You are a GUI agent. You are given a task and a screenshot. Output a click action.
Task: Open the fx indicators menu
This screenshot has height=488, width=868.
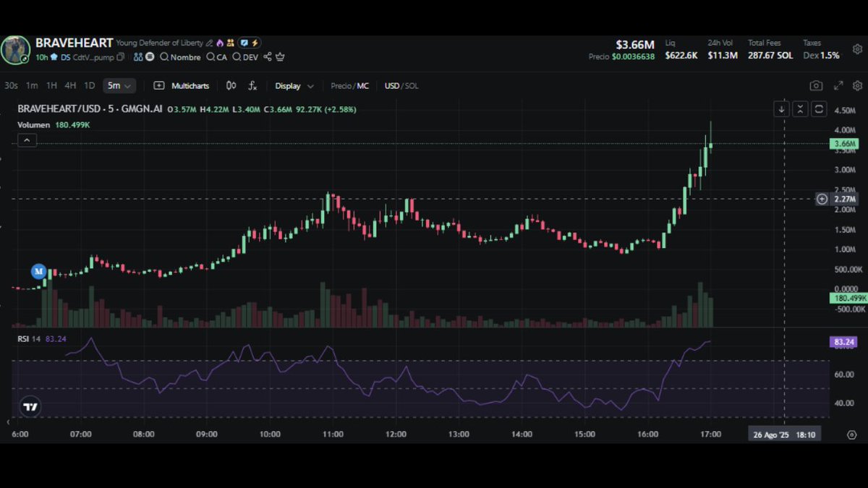point(252,85)
